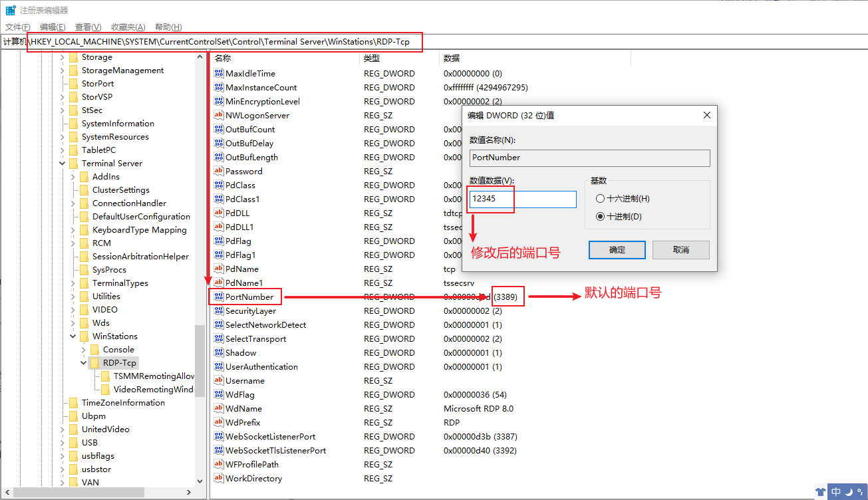Click the OutBufCount value icon
The width and height of the screenshot is (868, 500).
219,129
